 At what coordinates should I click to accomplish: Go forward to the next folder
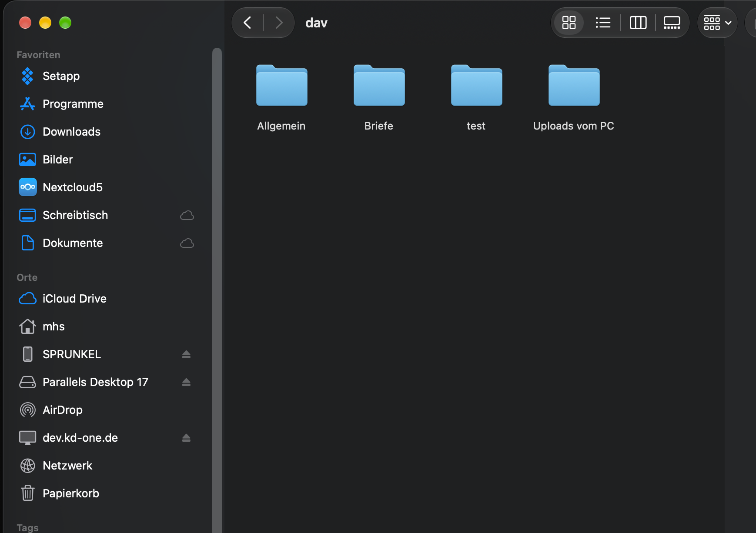pyautogui.click(x=279, y=23)
